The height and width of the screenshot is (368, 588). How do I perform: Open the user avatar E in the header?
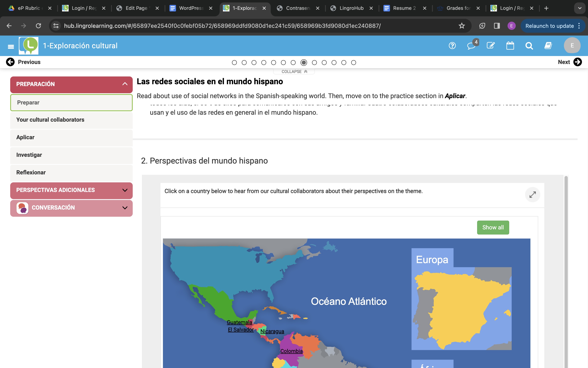tap(572, 46)
